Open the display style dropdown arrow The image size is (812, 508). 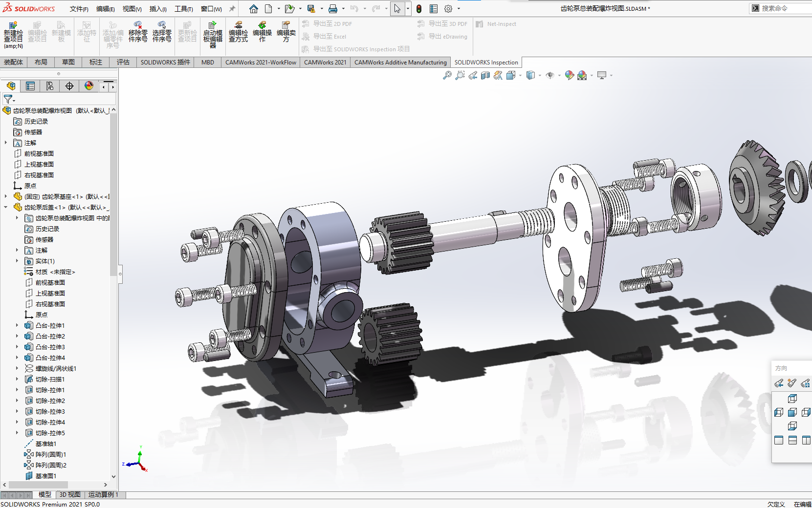(x=540, y=75)
